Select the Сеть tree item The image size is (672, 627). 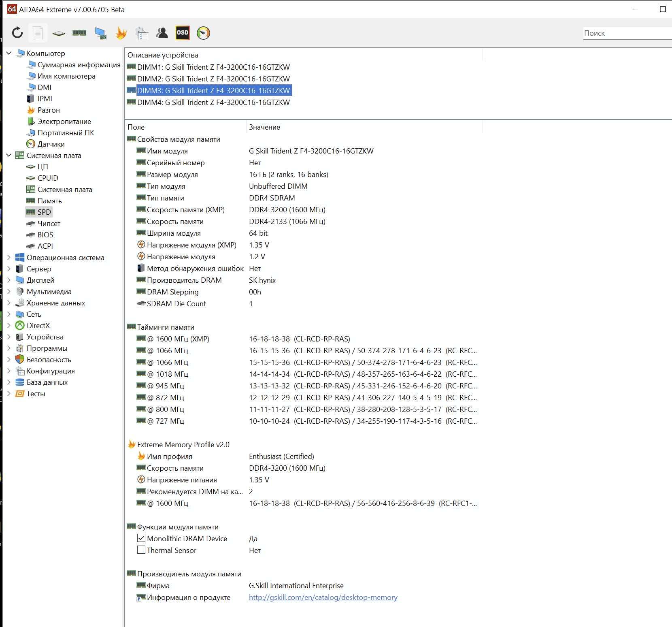[x=28, y=314]
